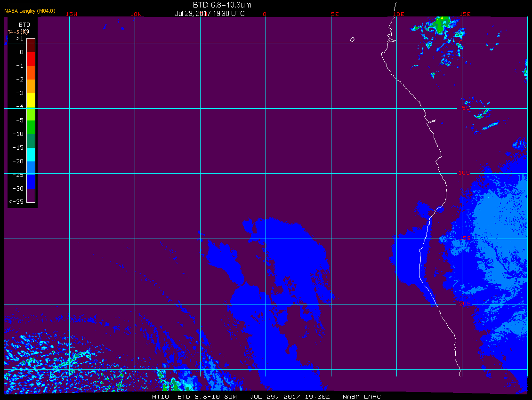Click the '15E' longitude label
This screenshot has width=532, height=400.
(x=465, y=14)
